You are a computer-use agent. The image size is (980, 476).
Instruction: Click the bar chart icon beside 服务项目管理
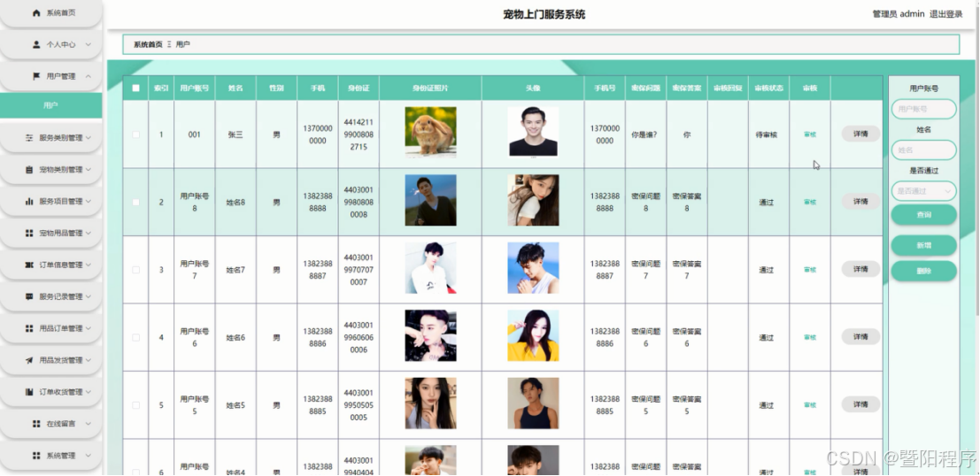pyautogui.click(x=28, y=201)
